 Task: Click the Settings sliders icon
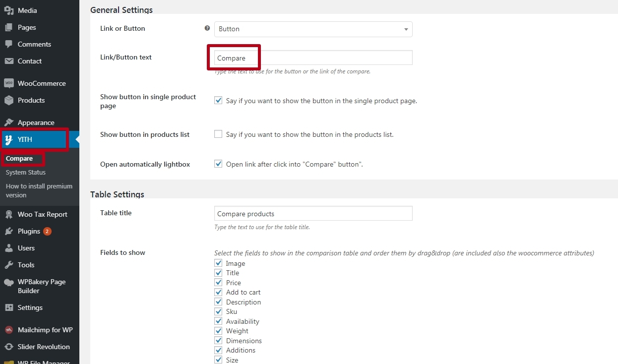tap(9, 307)
